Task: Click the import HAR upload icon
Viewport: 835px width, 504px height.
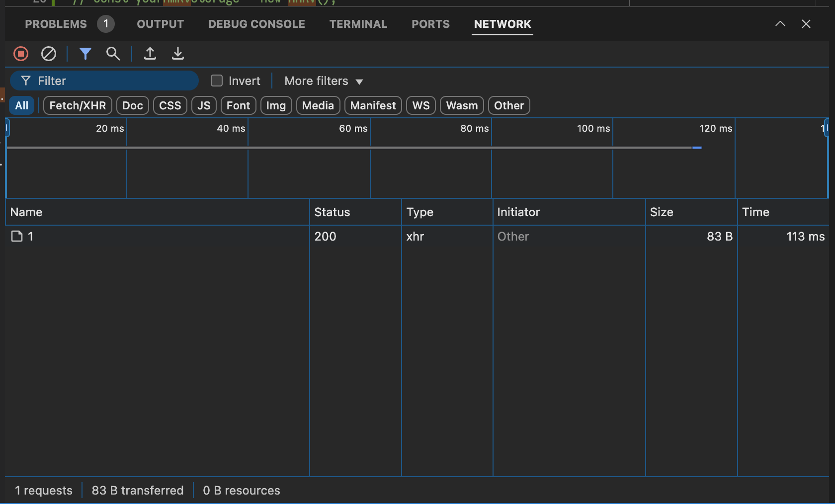Action: (150, 54)
